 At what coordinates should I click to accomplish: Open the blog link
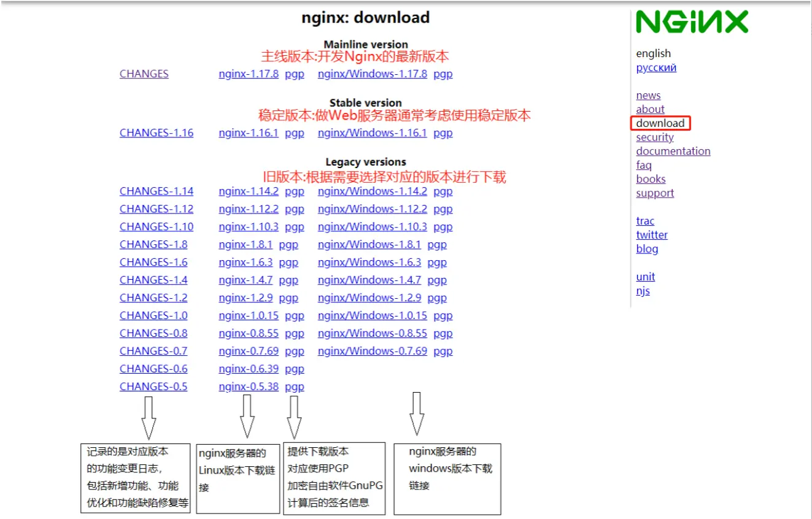pos(647,249)
